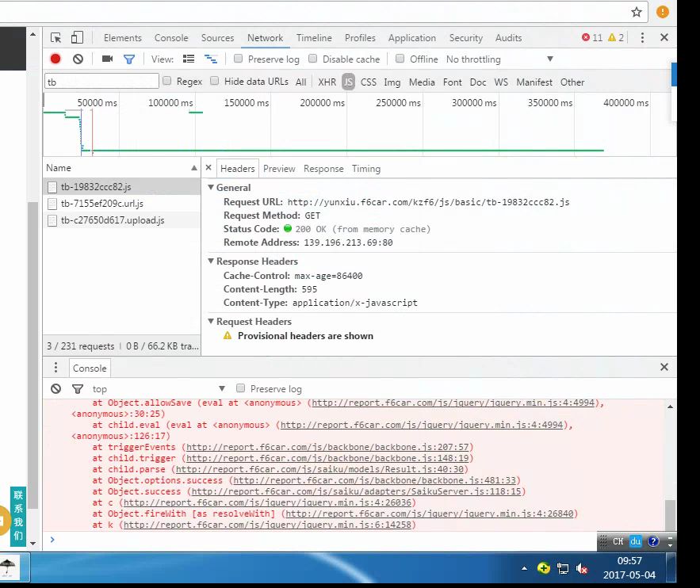Click the red error count indicator
The height and width of the screenshot is (588, 700).
tap(592, 38)
